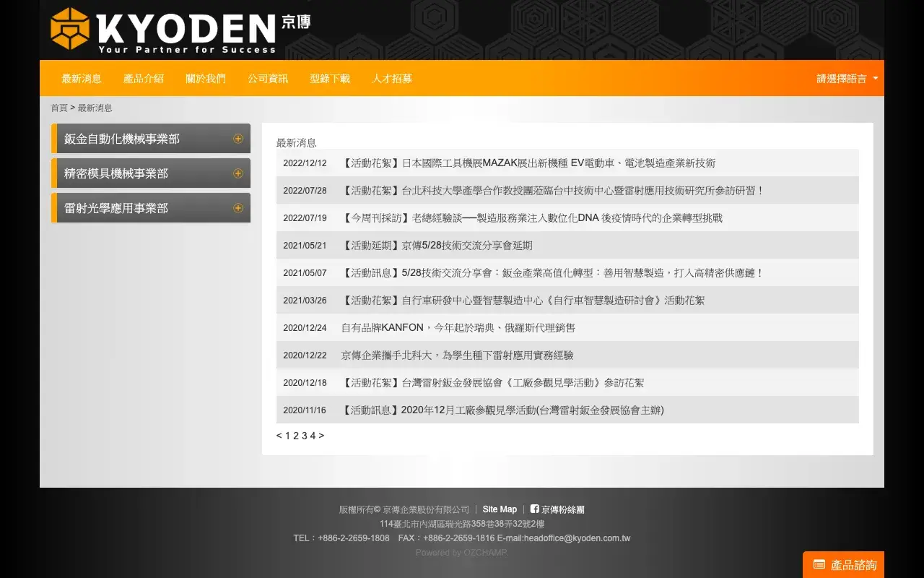Screen dimensions: 924x578
Task: Click the KYODEN hexagon logo
Action: coord(70,29)
